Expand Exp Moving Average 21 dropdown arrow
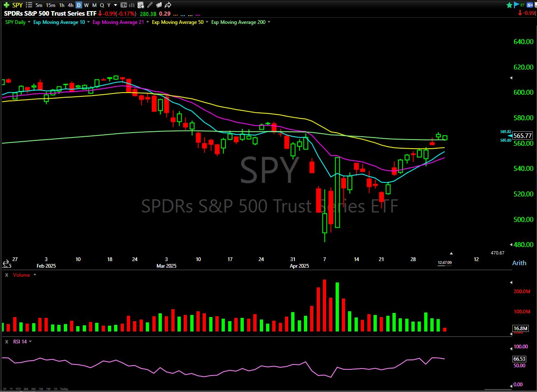537x392 pixels. pos(148,22)
